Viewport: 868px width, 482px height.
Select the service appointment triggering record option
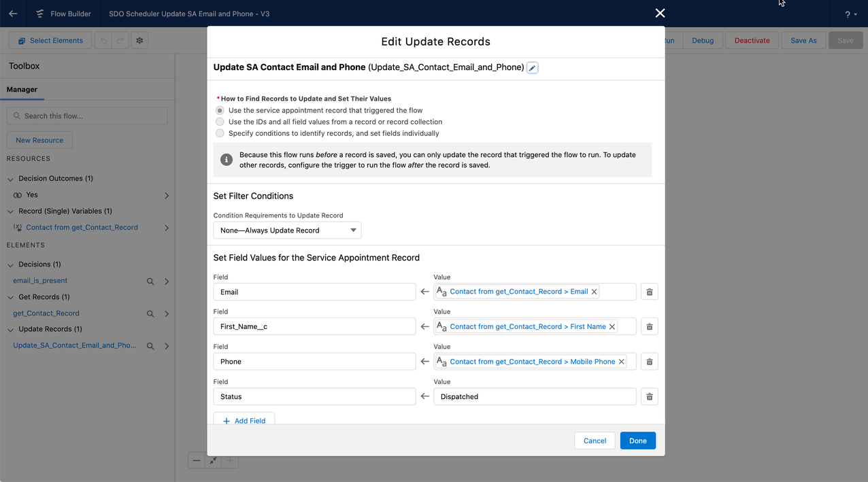220,110
